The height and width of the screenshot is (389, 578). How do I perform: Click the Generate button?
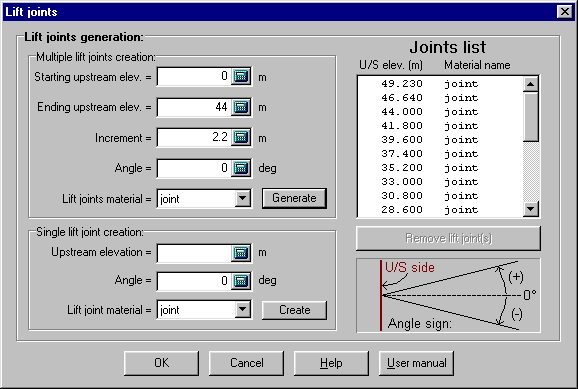coord(294,198)
